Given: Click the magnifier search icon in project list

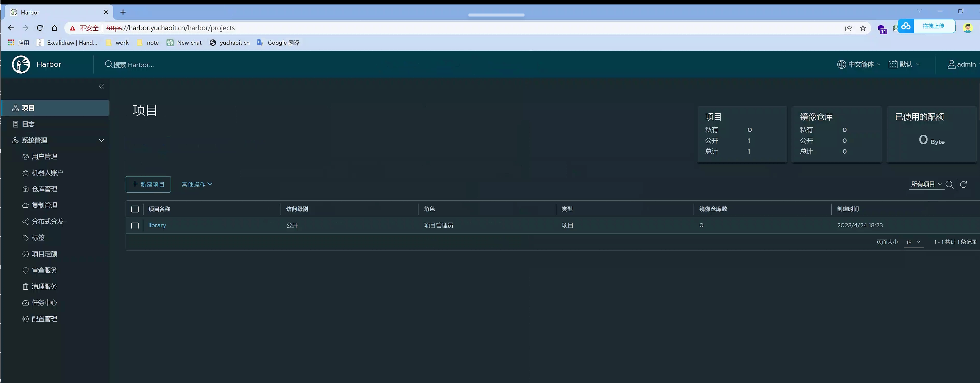Looking at the screenshot, I should [x=949, y=185].
